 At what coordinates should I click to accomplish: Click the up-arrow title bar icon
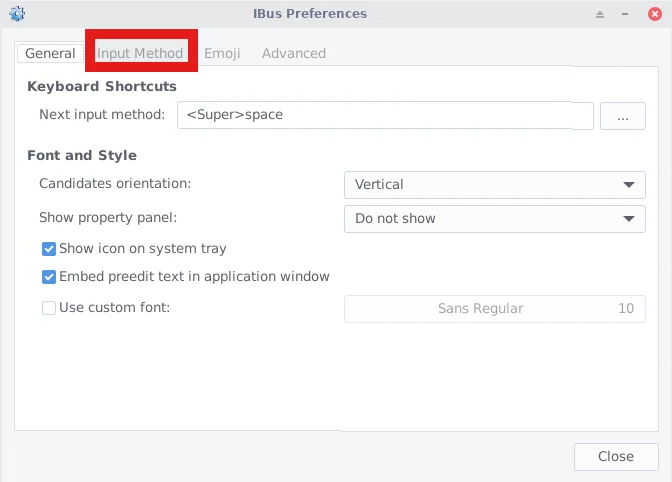coord(600,14)
